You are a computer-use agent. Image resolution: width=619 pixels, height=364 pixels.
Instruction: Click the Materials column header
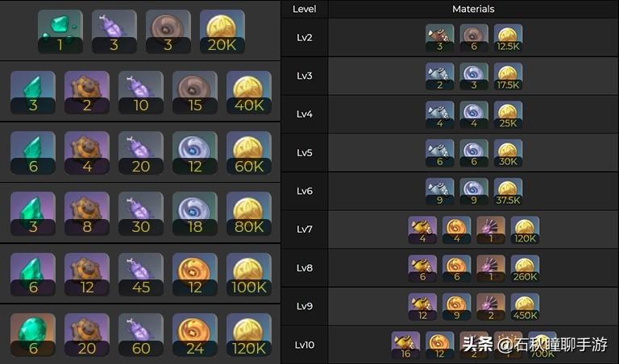473,9
